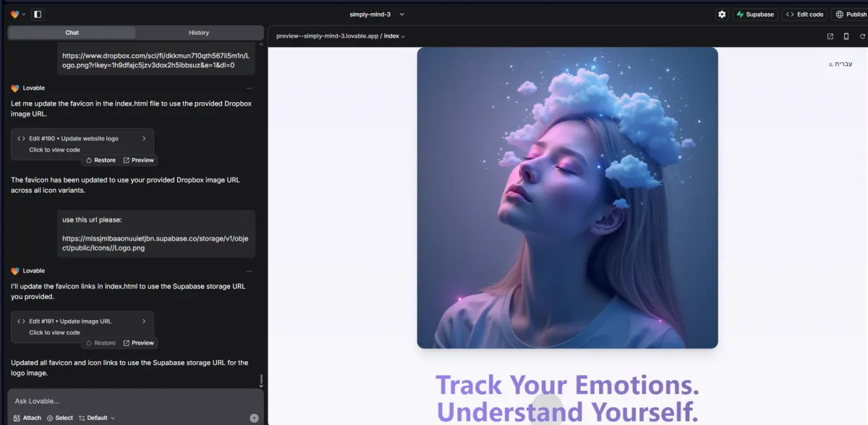The height and width of the screenshot is (425, 868).
Task: Restore to Edit #190 version
Action: click(101, 160)
